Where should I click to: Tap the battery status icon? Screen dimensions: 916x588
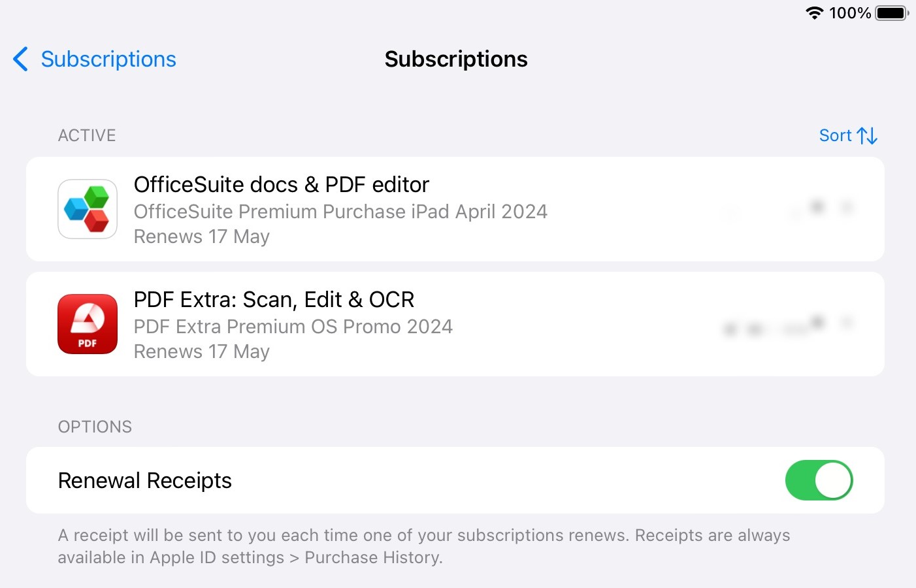click(x=892, y=12)
